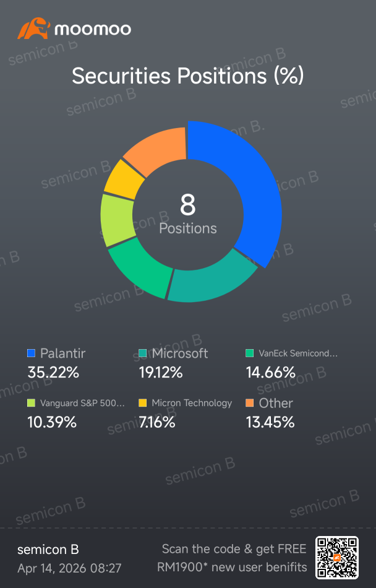Click the lime Vanguard S&P 500 swatch
The height and width of the screenshot is (588, 376).
tap(31, 403)
